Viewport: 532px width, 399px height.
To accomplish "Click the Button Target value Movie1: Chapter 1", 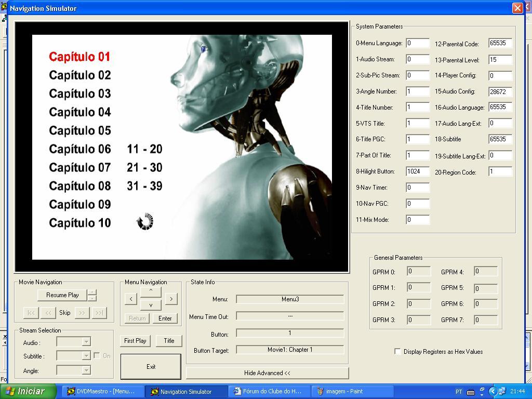I will click(x=290, y=350).
